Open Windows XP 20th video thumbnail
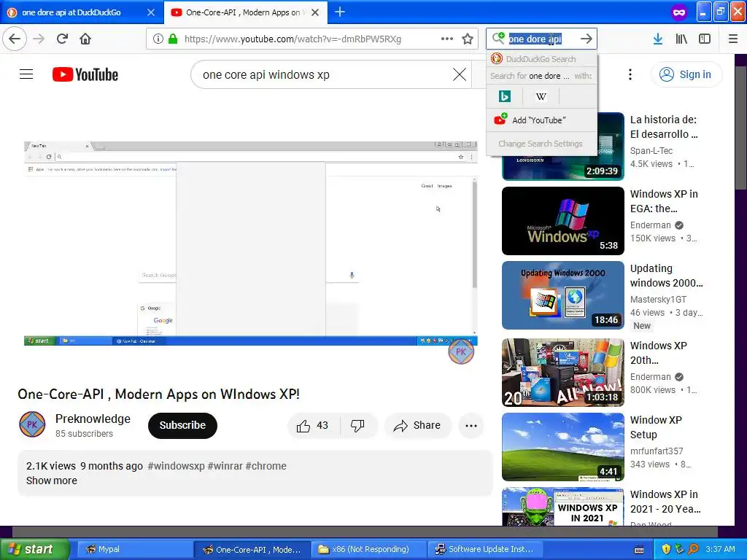 point(562,373)
